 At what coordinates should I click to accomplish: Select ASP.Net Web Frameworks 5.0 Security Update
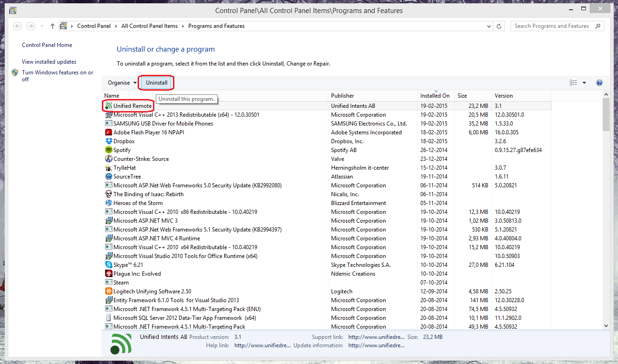click(x=326, y=185)
